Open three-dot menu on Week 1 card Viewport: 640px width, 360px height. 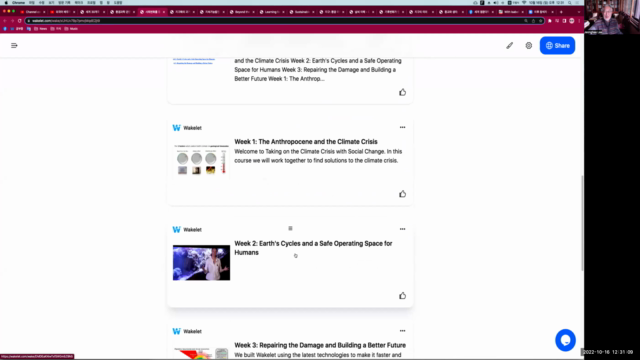tap(402, 127)
